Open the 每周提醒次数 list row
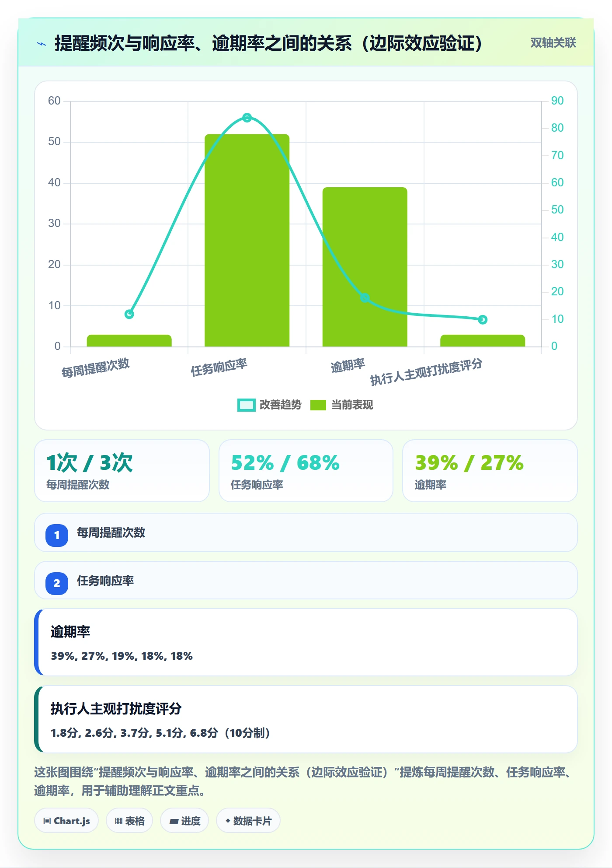Viewport: 612px width, 868px height. tap(306, 532)
